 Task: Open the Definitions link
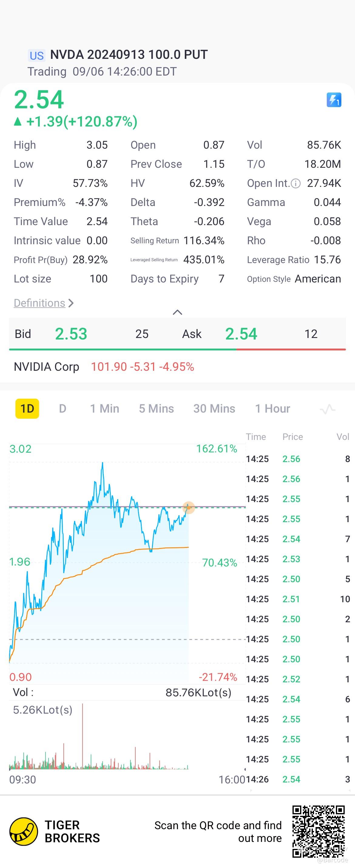[x=39, y=303]
